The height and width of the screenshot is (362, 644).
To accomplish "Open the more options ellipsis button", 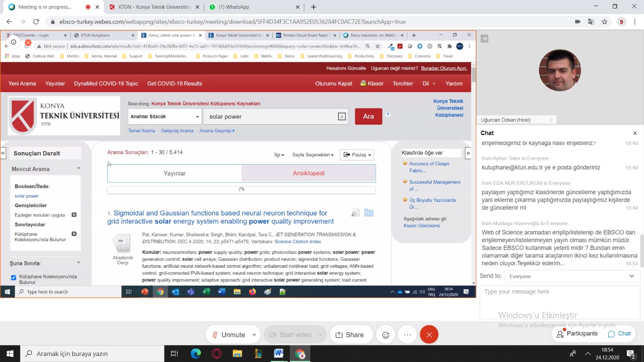I will click(407, 335).
